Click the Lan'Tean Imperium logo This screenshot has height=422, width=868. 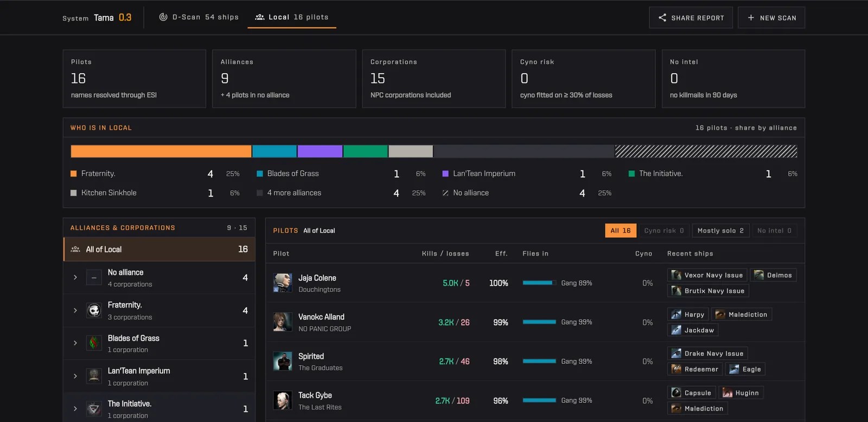click(x=94, y=376)
